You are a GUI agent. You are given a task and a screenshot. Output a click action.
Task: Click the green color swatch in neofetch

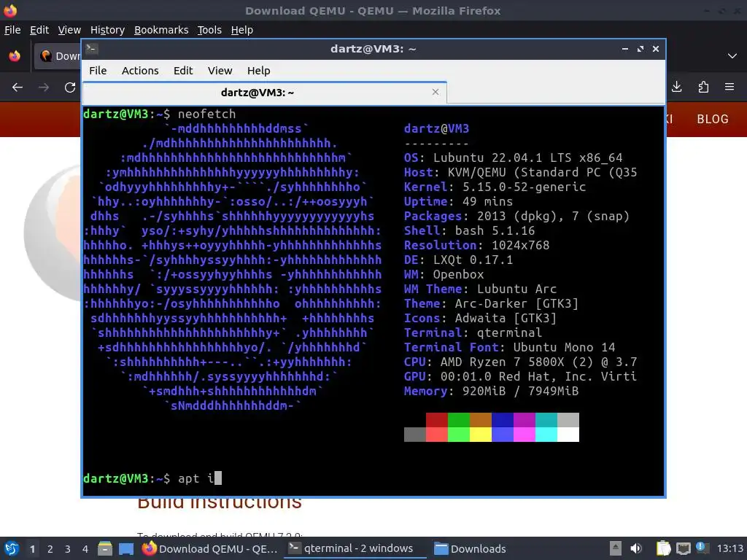pyautogui.click(x=459, y=420)
